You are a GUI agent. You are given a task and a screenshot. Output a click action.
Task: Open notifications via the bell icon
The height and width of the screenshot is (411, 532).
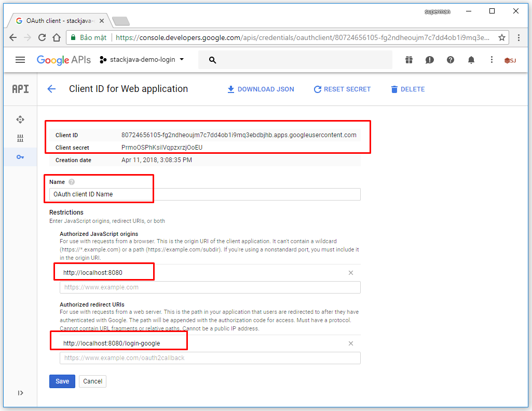pyautogui.click(x=471, y=60)
